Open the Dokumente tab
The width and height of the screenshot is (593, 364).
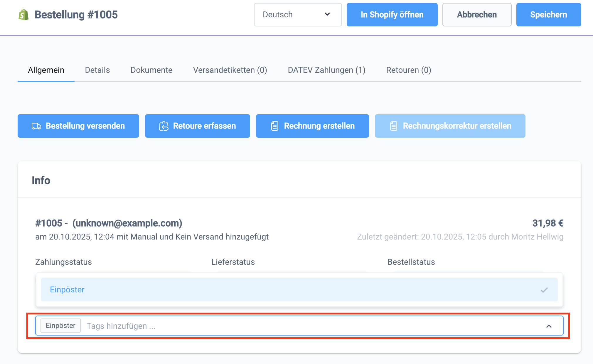tap(151, 70)
